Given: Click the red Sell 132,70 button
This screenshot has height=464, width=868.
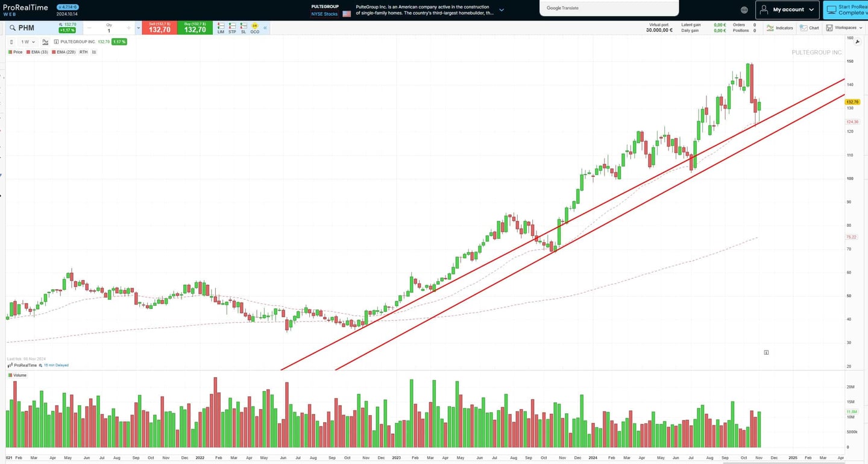Looking at the screenshot, I should coord(159,28).
